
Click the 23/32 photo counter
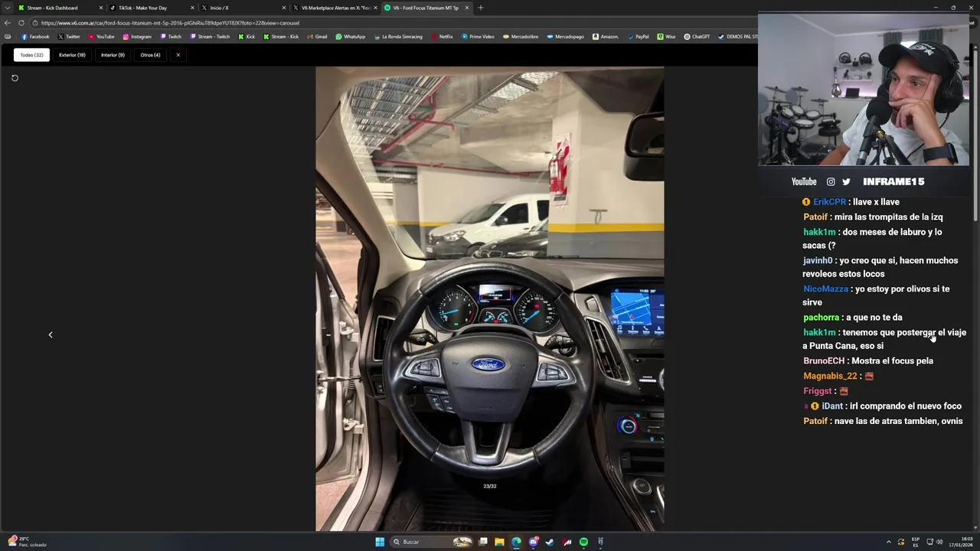pos(490,486)
